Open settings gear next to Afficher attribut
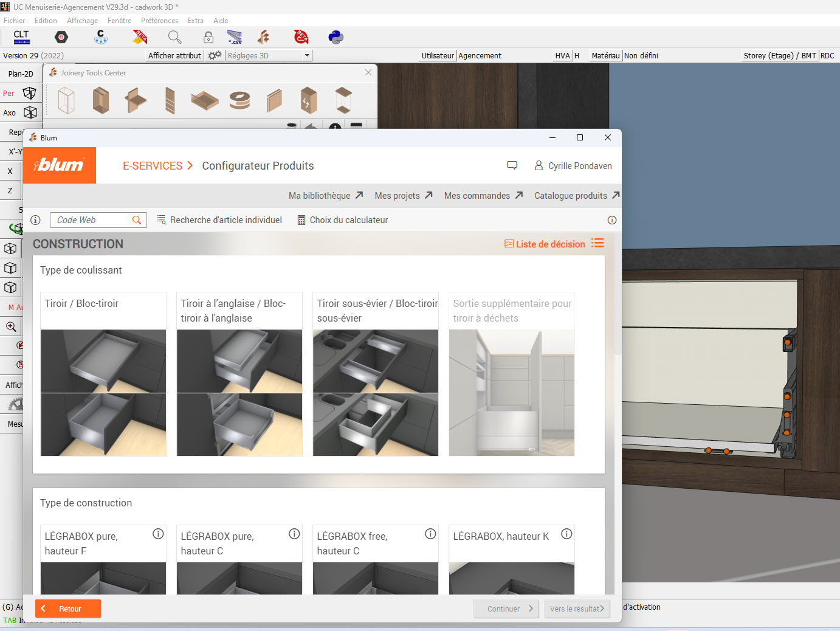This screenshot has width=840, height=631. tap(215, 55)
